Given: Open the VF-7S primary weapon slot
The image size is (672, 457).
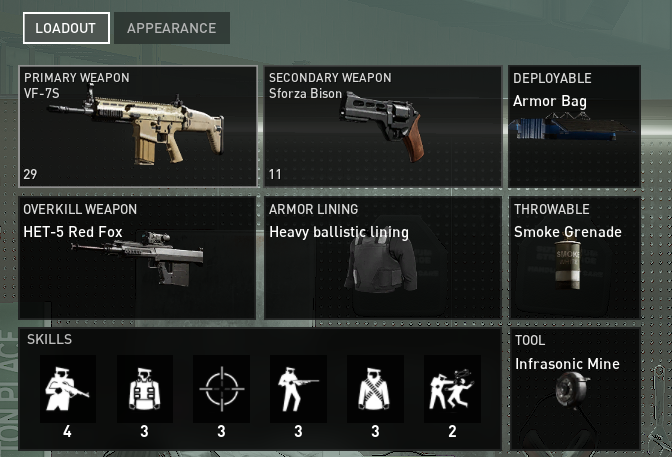Looking at the screenshot, I should click(x=138, y=126).
